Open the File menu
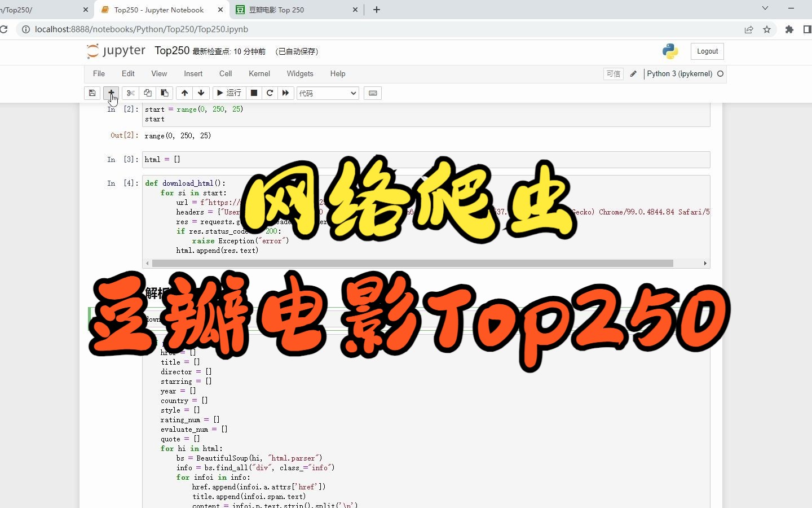 (99, 74)
